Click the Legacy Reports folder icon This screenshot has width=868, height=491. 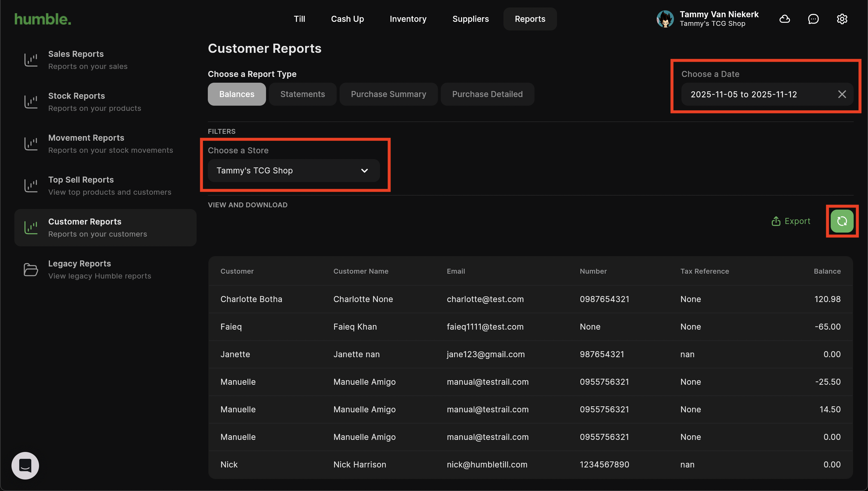pos(31,269)
